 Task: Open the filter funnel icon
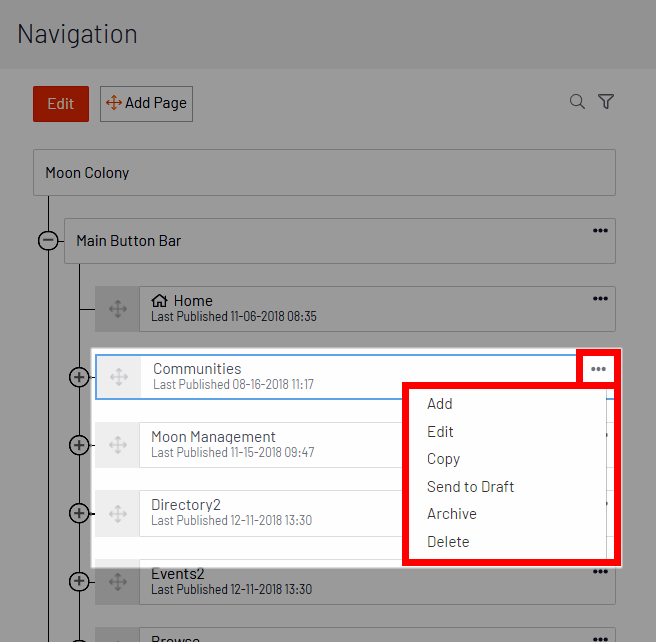pyautogui.click(x=606, y=102)
